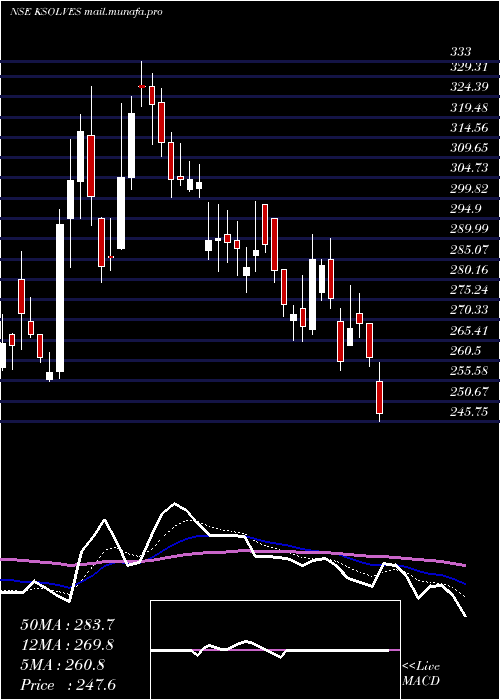Click the 314.56 price level label
Viewport: 500px width, 700px height.
[x=469, y=128]
